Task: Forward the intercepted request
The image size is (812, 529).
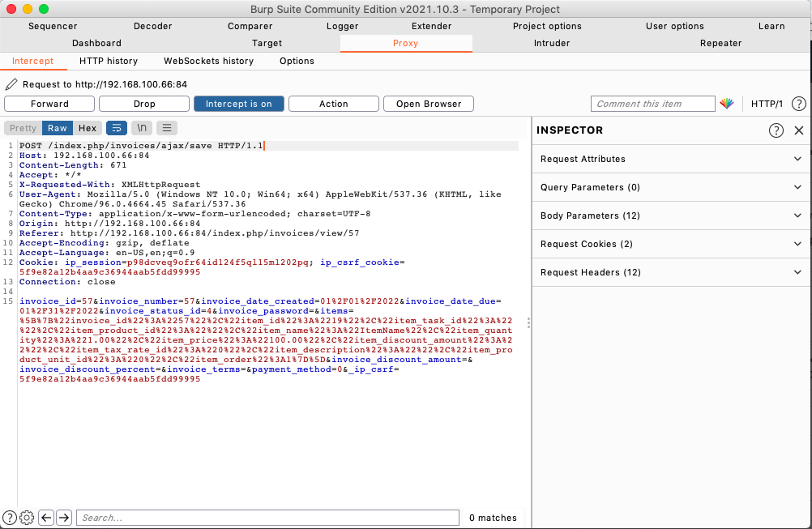Action: tap(49, 104)
